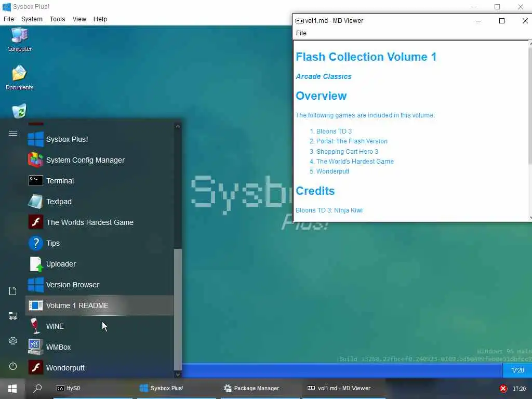The height and width of the screenshot is (399, 532).
Task: Open WMBox from the app list
Action: coord(99,347)
